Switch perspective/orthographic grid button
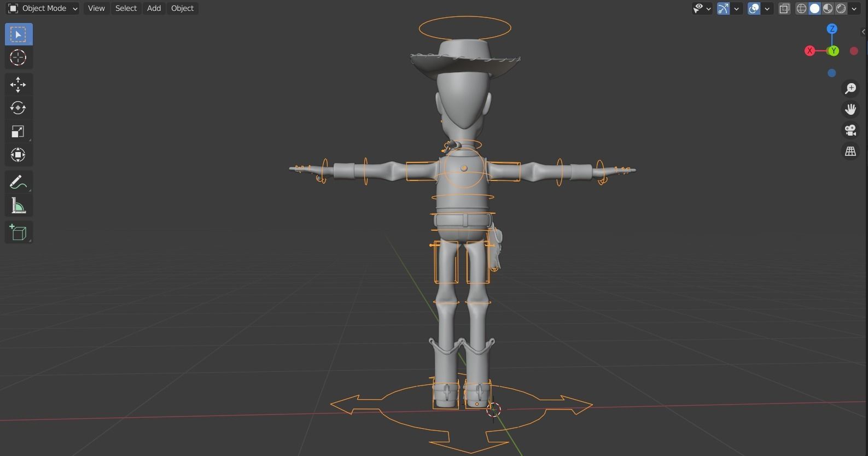Viewport: 868px width, 456px height. pyautogui.click(x=850, y=151)
